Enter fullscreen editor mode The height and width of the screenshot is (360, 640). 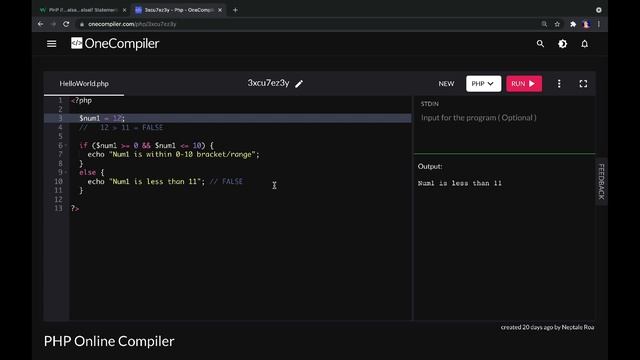[x=583, y=84]
